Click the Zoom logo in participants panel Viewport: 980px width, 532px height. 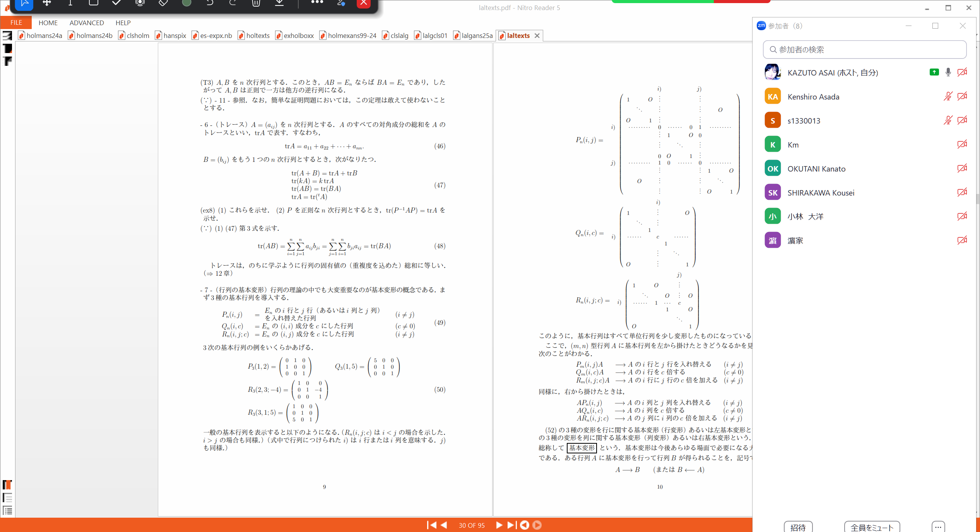pos(761,26)
